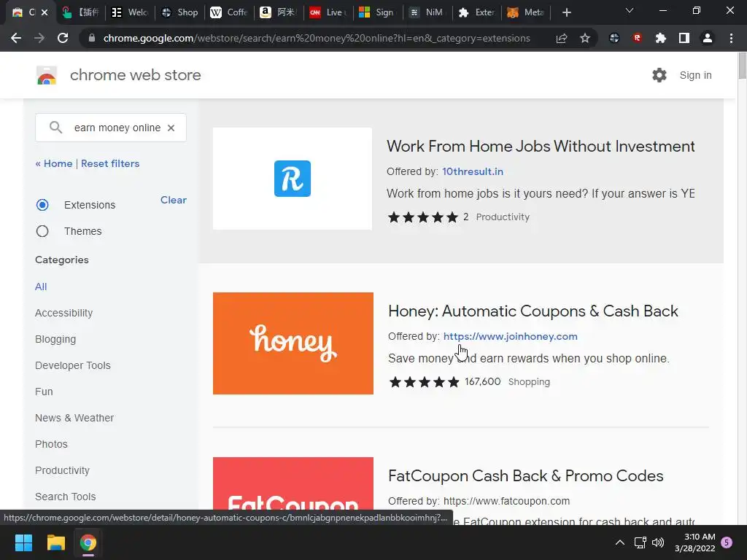
Task: Click the network icon in system tray
Action: coord(640,542)
